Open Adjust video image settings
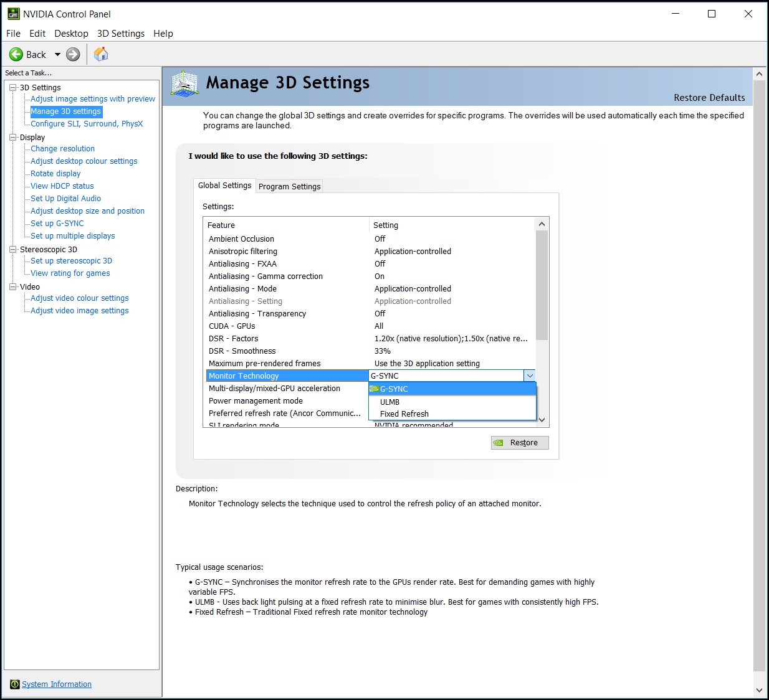 (x=80, y=311)
